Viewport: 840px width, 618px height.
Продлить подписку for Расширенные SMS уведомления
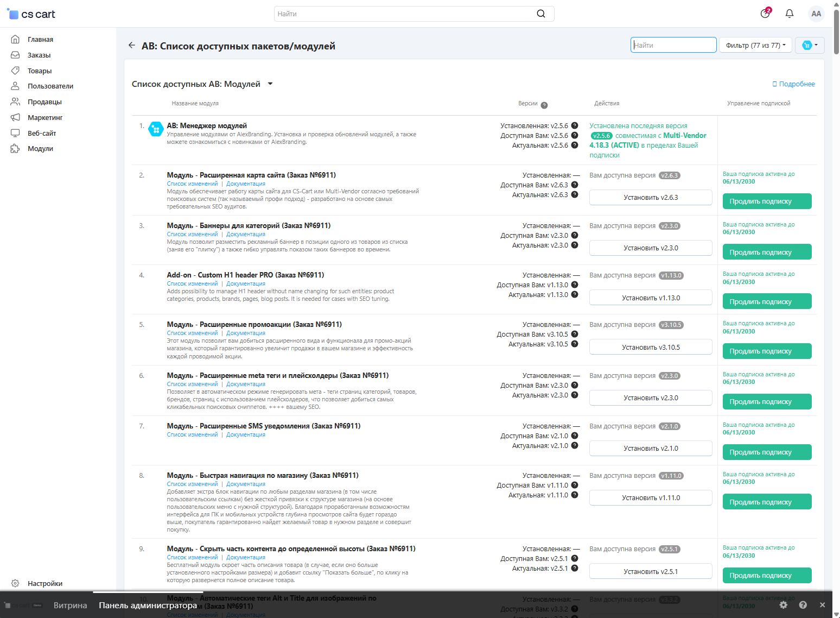(767, 452)
